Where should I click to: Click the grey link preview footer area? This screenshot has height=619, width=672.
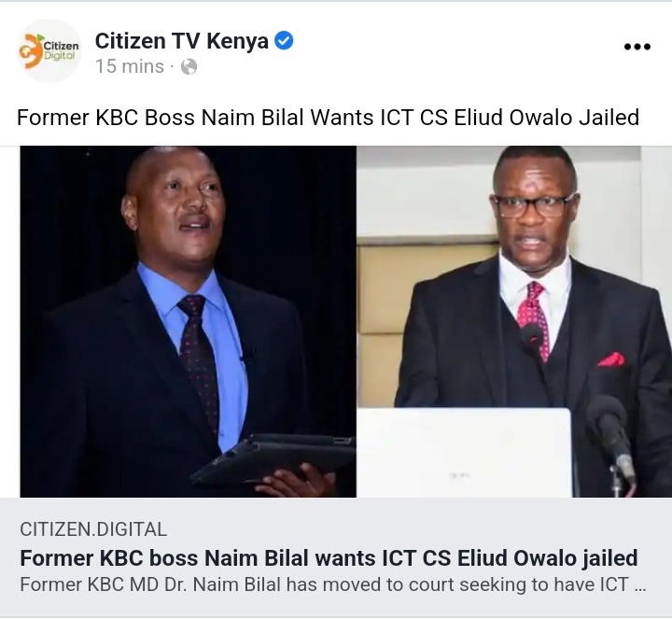tap(336, 557)
